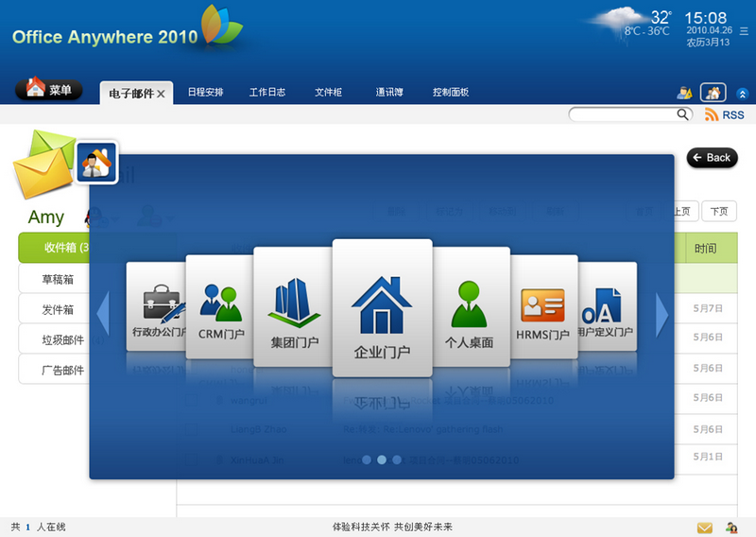
Task: Open the 用户定义门户 OA card
Action: click(x=607, y=307)
